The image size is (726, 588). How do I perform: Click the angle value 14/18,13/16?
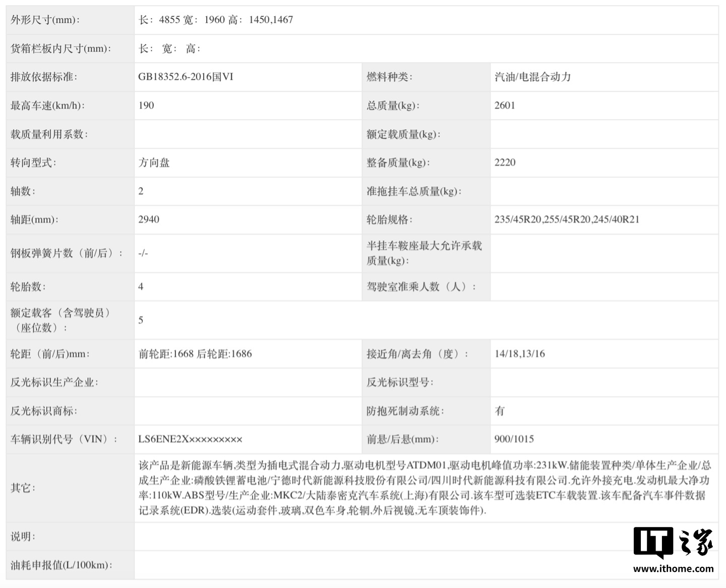(x=520, y=354)
